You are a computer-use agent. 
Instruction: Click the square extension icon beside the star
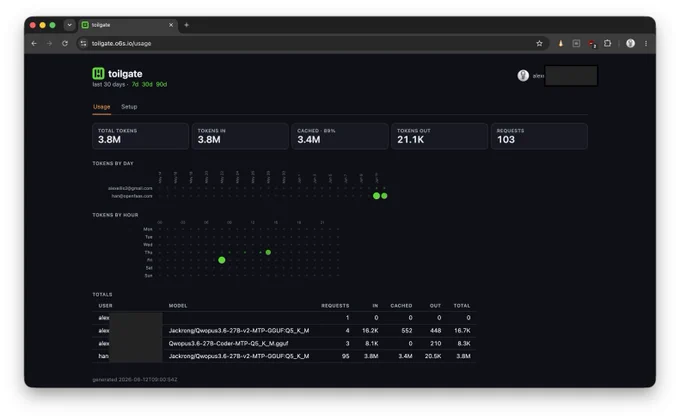coord(576,43)
